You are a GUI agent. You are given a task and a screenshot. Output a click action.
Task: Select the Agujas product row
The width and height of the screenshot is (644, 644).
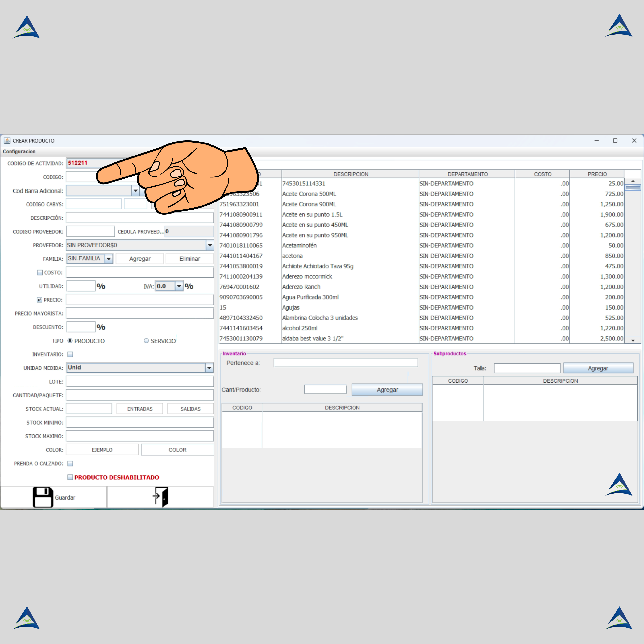pyautogui.click(x=421, y=307)
